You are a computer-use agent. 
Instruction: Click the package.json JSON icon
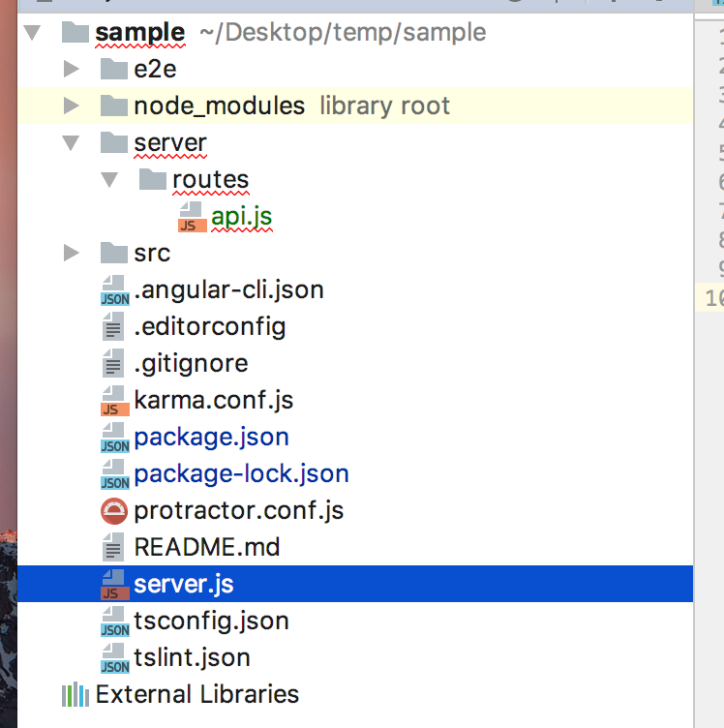pos(114,437)
